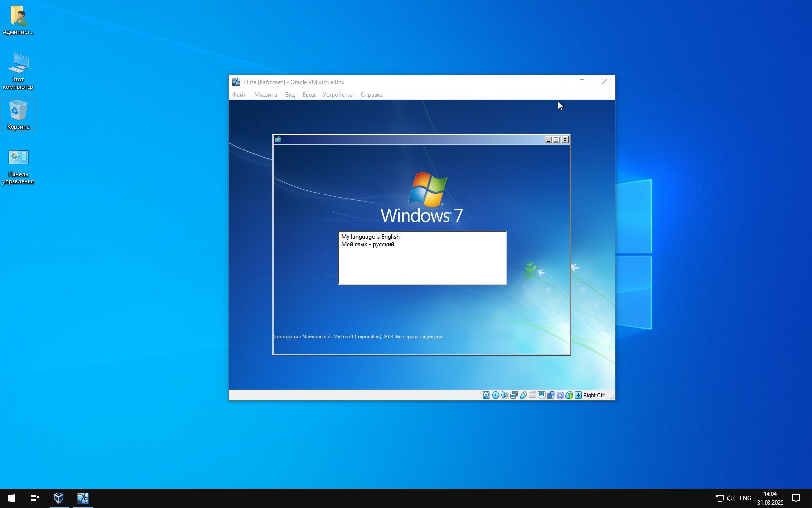This screenshot has width=812, height=508.
Task: Click the mouse integration status icon
Action: click(x=569, y=395)
